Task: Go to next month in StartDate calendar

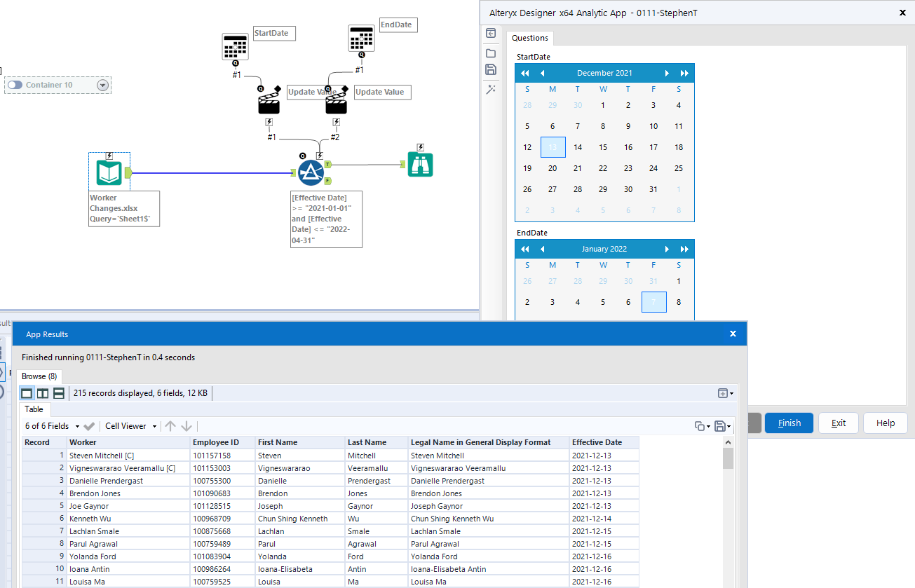Action: (x=666, y=73)
